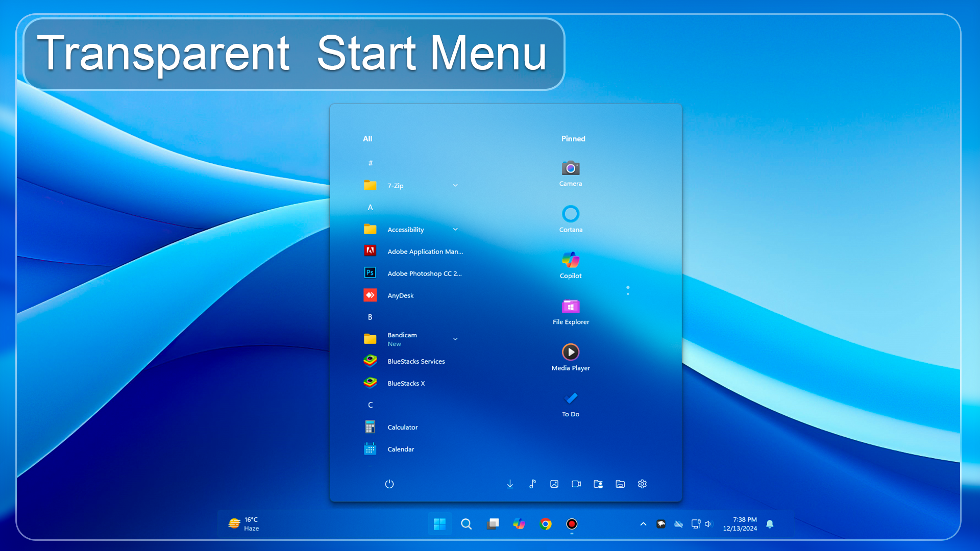
Task: Open Search from the taskbar
Action: pos(466,524)
